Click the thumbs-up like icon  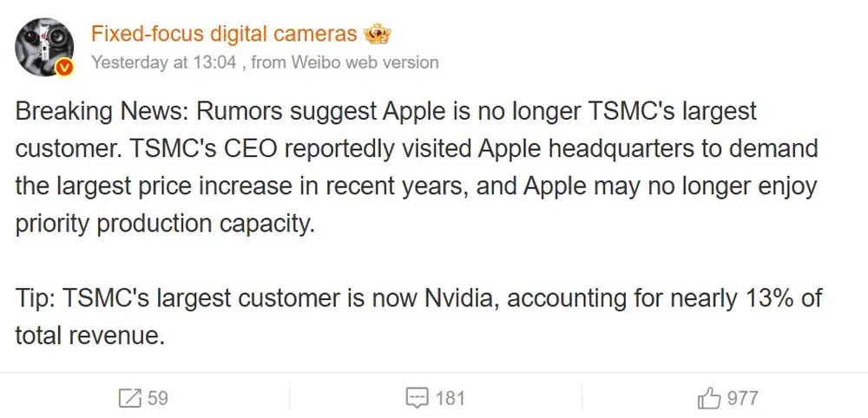(x=708, y=398)
